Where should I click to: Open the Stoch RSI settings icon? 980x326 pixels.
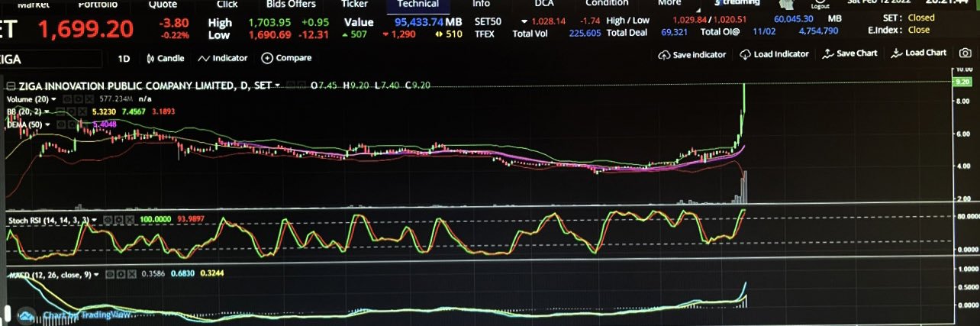pos(119,220)
